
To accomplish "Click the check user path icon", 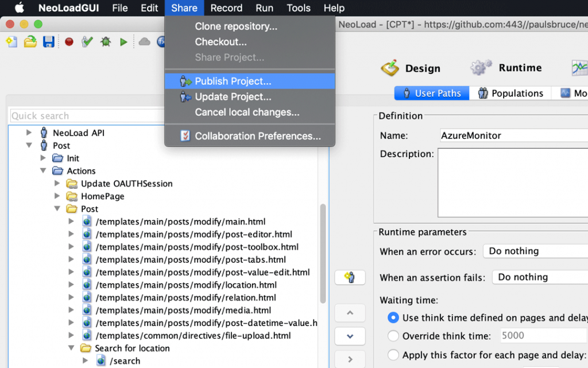I will point(87,41).
